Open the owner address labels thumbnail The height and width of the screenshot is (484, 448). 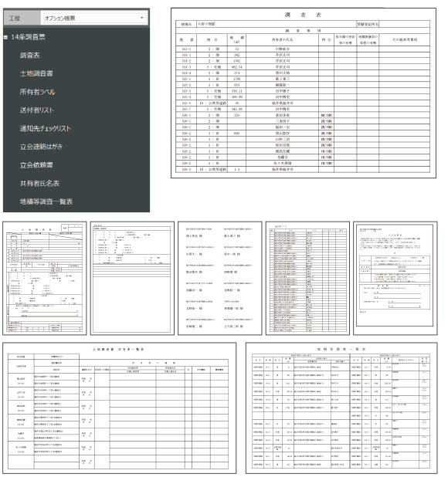click(220, 278)
